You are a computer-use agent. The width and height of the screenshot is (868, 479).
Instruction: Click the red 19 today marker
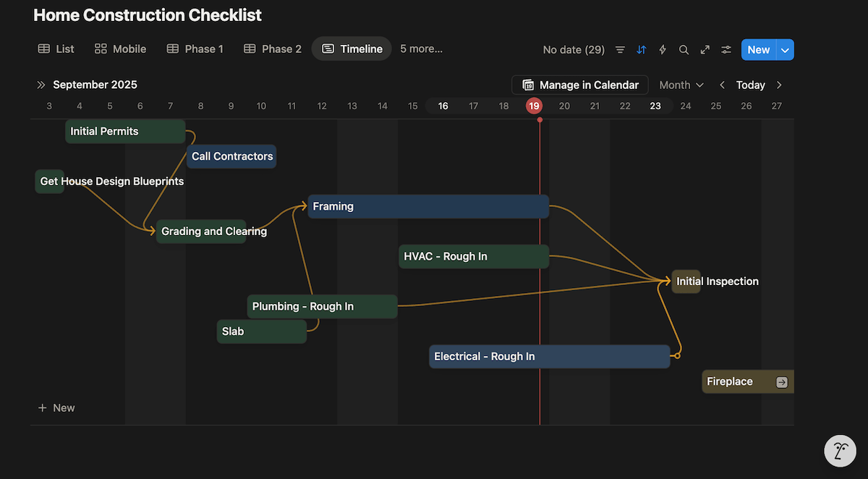click(x=535, y=105)
